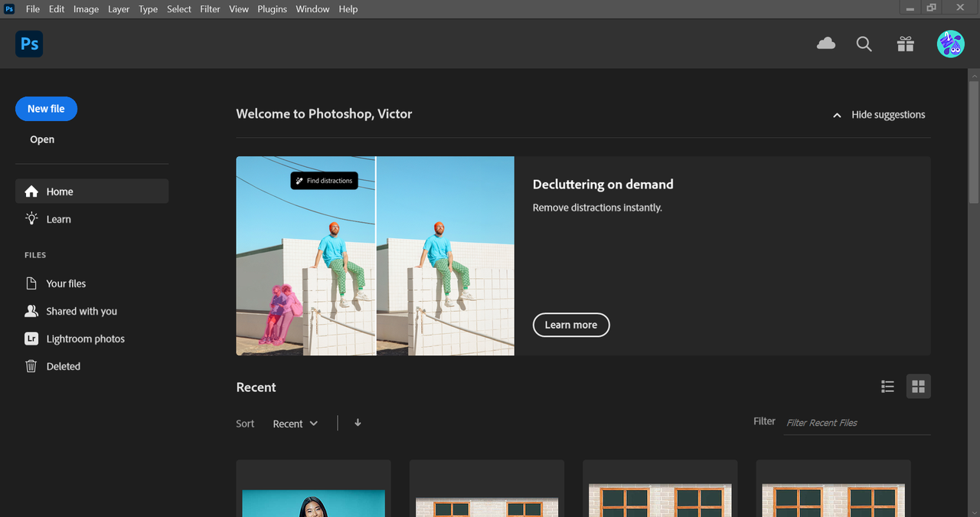Click the Learn lightbulb icon
This screenshot has height=517, width=980.
coord(31,219)
